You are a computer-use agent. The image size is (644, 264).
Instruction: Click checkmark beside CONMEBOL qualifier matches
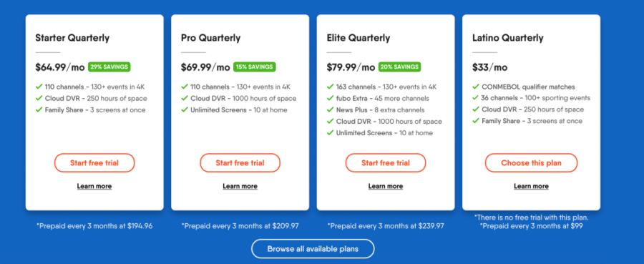pyautogui.click(x=476, y=87)
